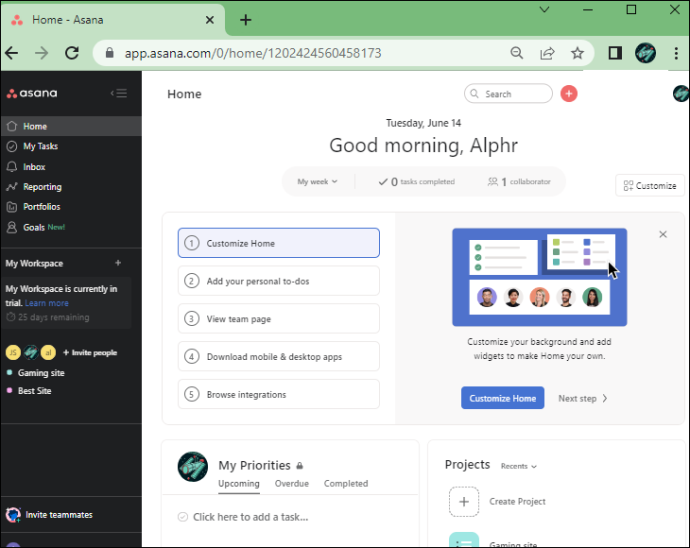Go to My Tasks in the sidebar
690x548 pixels.
click(x=71, y=146)
